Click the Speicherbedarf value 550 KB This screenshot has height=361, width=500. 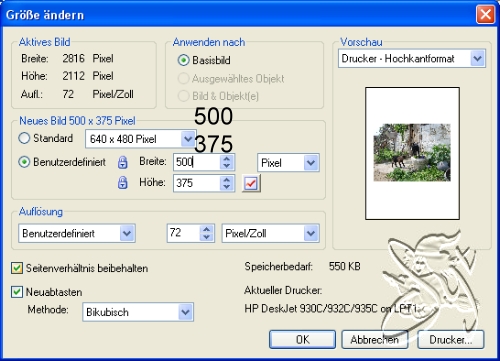(345, 266)
